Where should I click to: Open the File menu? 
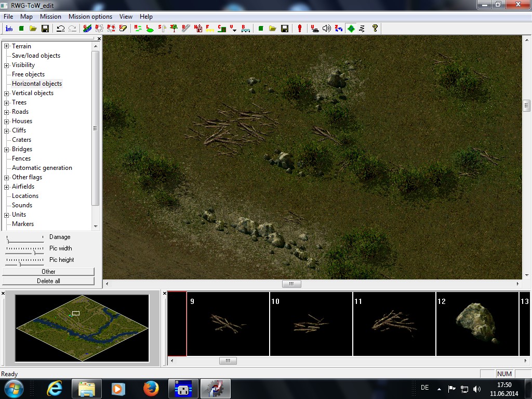tap(8, 16)
